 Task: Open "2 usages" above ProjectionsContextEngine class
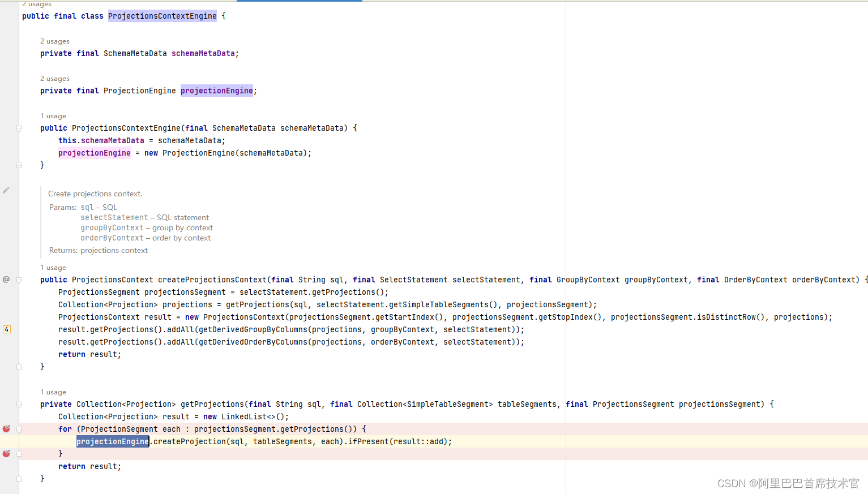tap(36, 4)
